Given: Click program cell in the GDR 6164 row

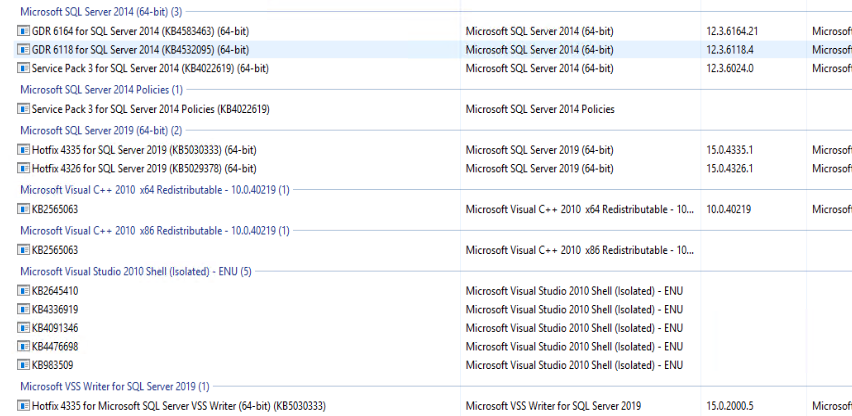Looking at the screenshot, I should tap(540, 31).
